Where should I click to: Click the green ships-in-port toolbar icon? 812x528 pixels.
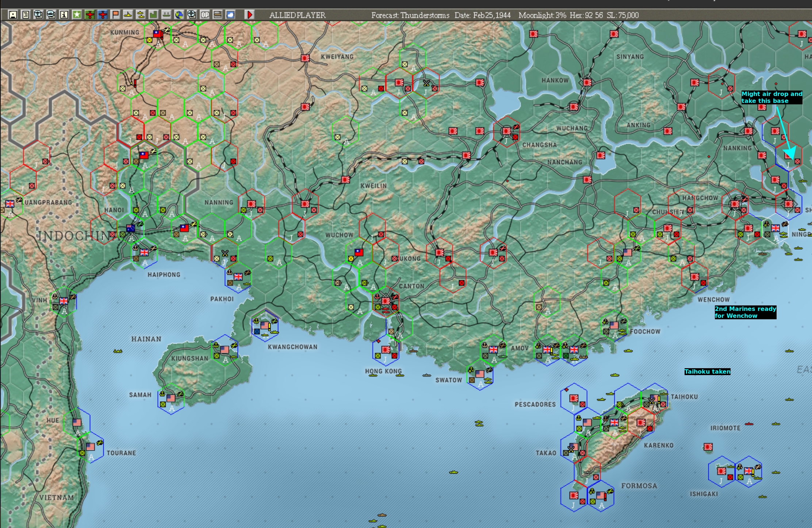click(x=166, y=15)
